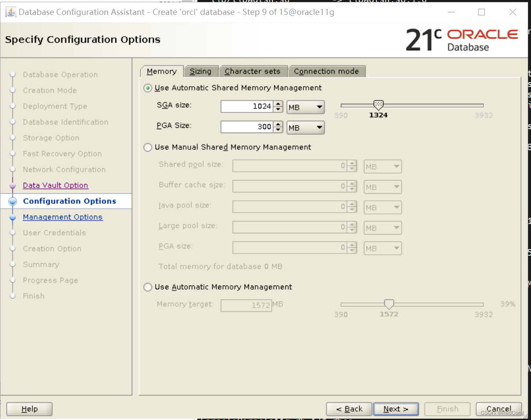Click the User Credentials step
Screen dimensions: 531x420
point(54,233)
